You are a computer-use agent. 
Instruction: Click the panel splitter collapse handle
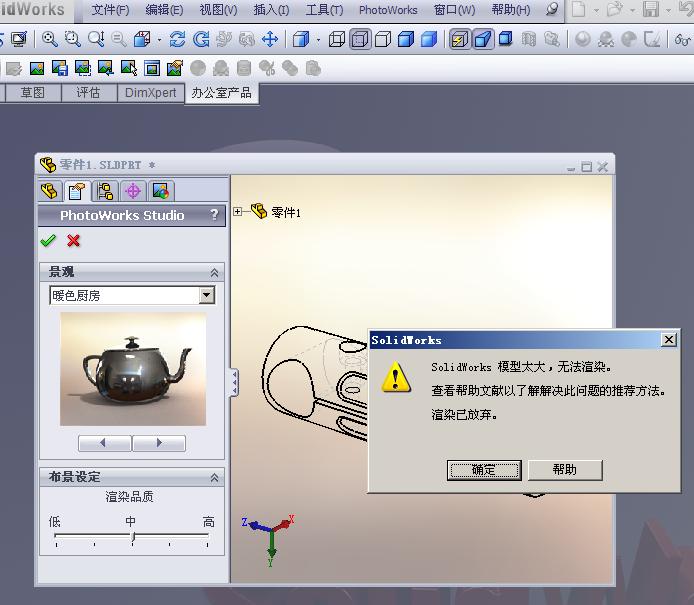click(234, 382)
